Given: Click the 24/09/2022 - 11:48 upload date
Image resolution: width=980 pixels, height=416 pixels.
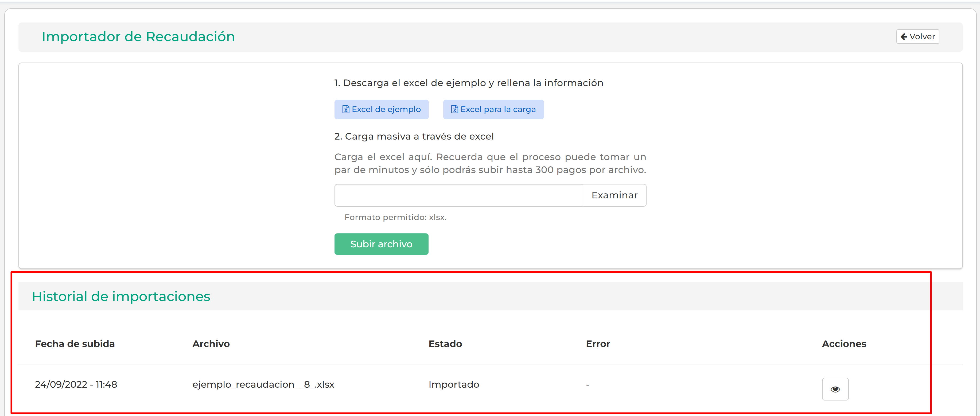Looking at the screenshot, I should (x=76, y=384).
